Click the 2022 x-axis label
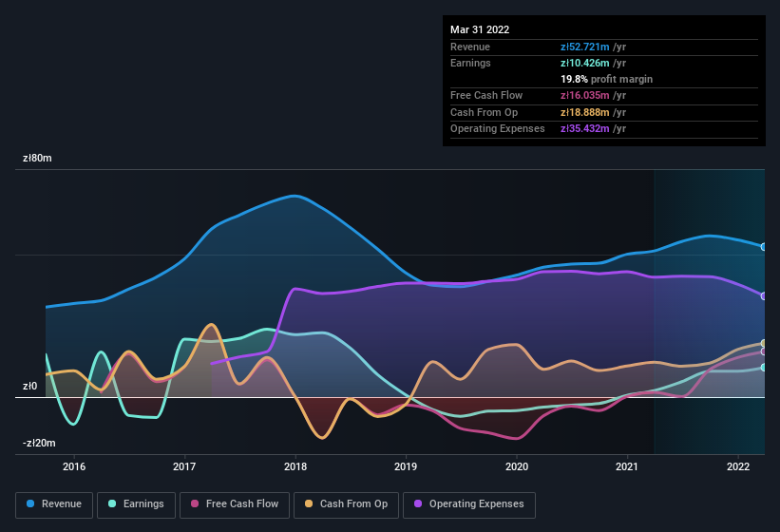The width and height of the screenshot is (780, 532). (x=738, y=466)
